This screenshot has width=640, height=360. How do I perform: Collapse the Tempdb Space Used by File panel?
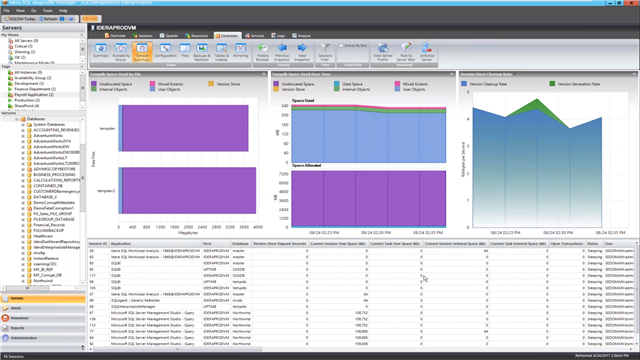tap(264, 74)
